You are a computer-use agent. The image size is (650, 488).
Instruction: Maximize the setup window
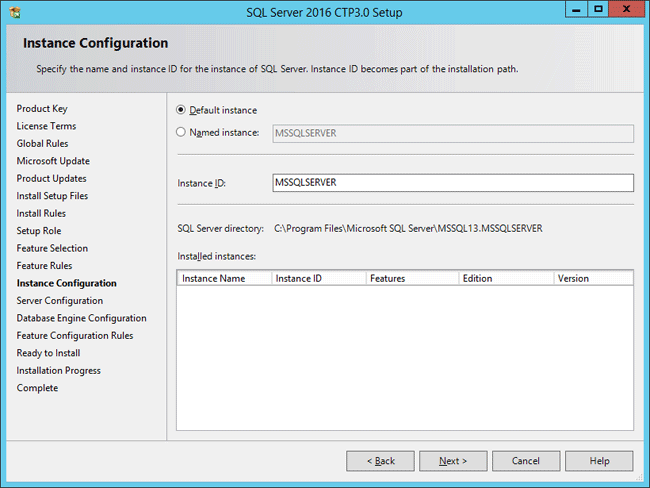tap(598, 9)
